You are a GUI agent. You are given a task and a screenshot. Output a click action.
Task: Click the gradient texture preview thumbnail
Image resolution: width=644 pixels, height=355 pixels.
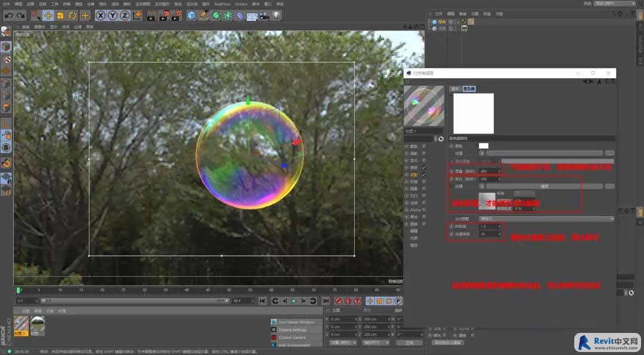tap(487, 201)
